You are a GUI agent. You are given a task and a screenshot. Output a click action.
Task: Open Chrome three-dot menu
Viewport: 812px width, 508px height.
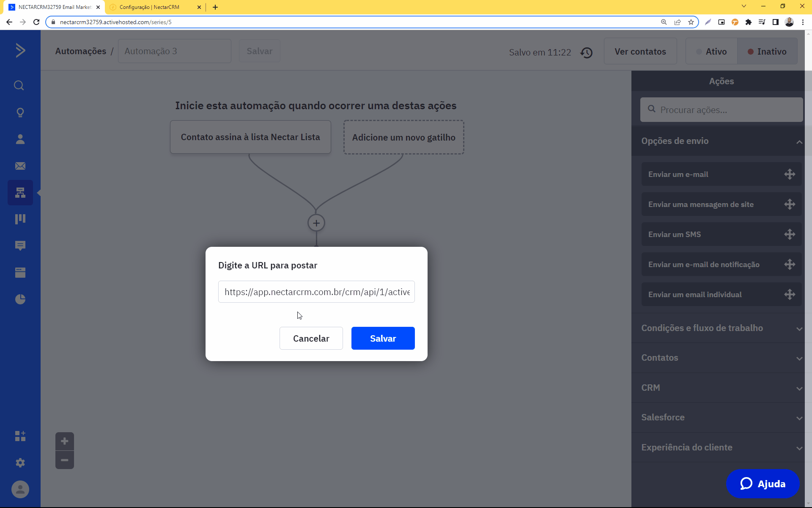point(803,22)
